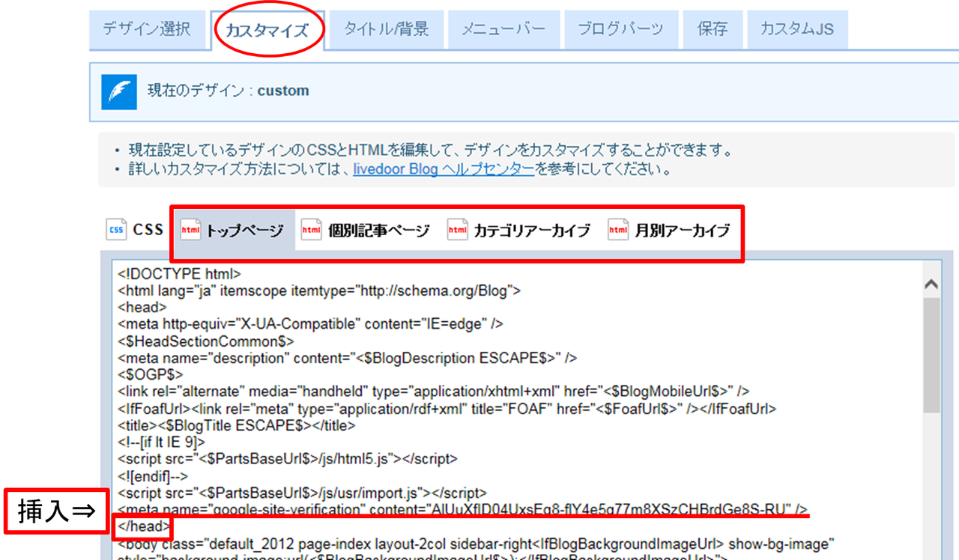Go to the ブログパーツ tab
Image resolution: width=959 pixels, height=560 pixels.
coord(621,30)
